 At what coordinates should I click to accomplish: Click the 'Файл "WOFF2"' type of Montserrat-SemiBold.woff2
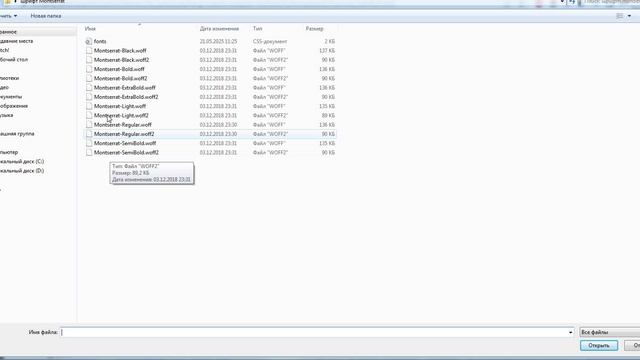click(x=270, y=153)
